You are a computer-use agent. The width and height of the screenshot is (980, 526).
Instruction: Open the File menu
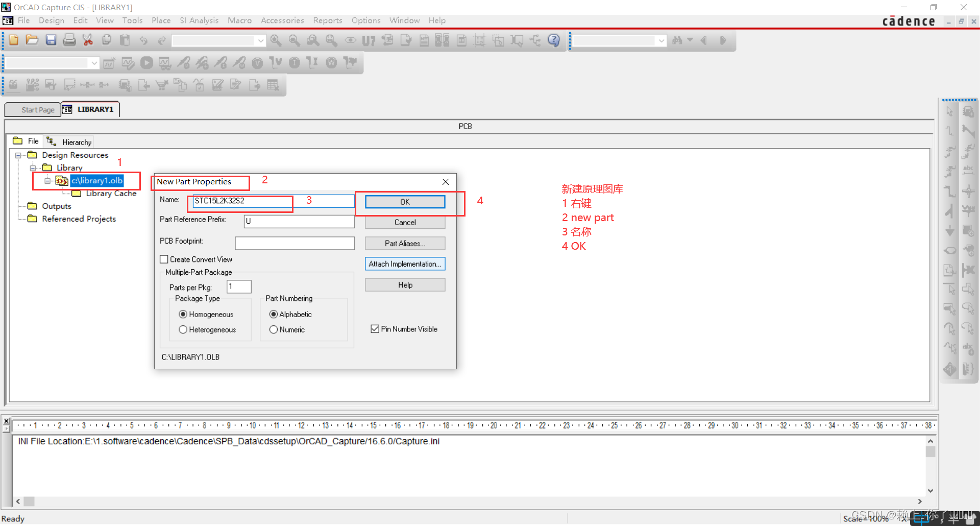(24, 20)
